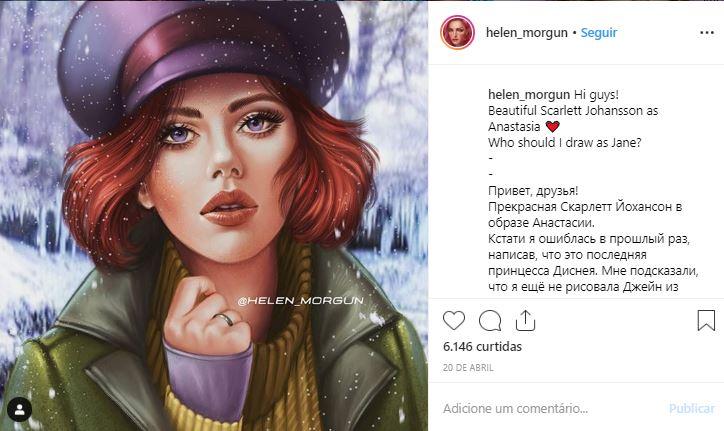Open the comment bubble icon
The width and height of the screenshot is (724, 431).
coord(490,321)
